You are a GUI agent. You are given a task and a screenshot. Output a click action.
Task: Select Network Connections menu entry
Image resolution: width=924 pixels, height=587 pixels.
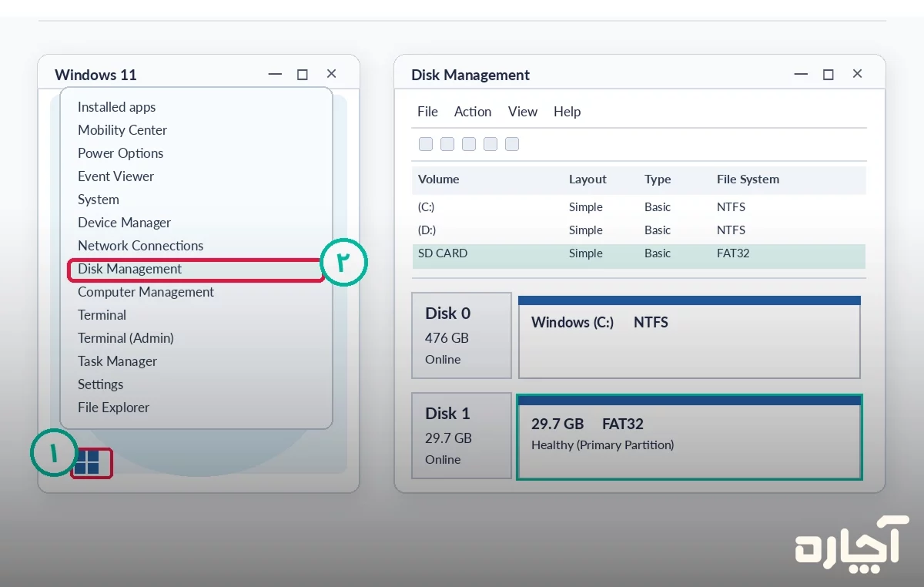pos(140,246)
